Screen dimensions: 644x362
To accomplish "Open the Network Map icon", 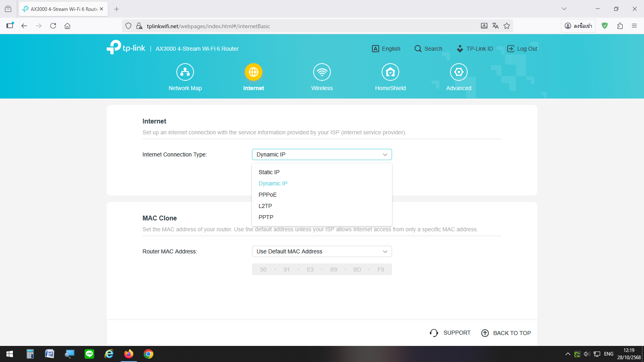I will [185, 72].
